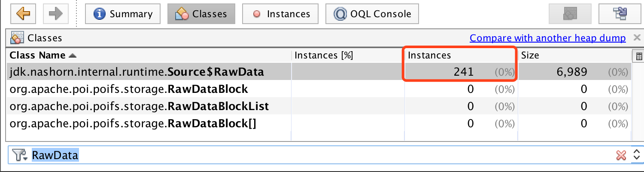Open the OQL Console

point(372,14)
